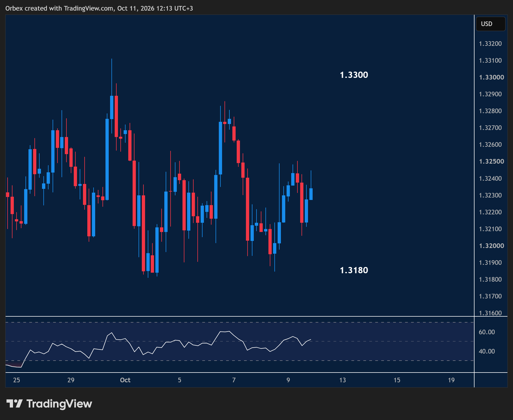The image size is (513, 420).
Task: Click the 1.33200 price axis label
Action: 490,44
